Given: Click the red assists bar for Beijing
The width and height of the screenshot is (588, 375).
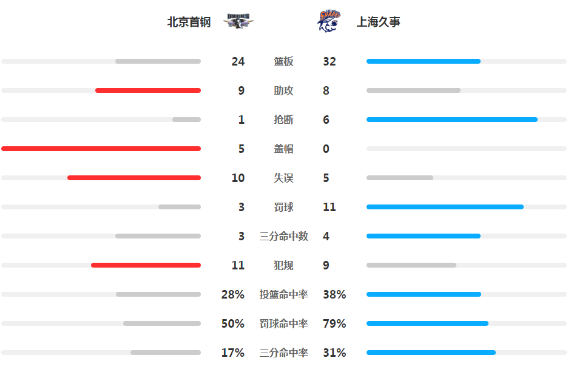Looking at the screenshot, I should (x=148, y=90).
